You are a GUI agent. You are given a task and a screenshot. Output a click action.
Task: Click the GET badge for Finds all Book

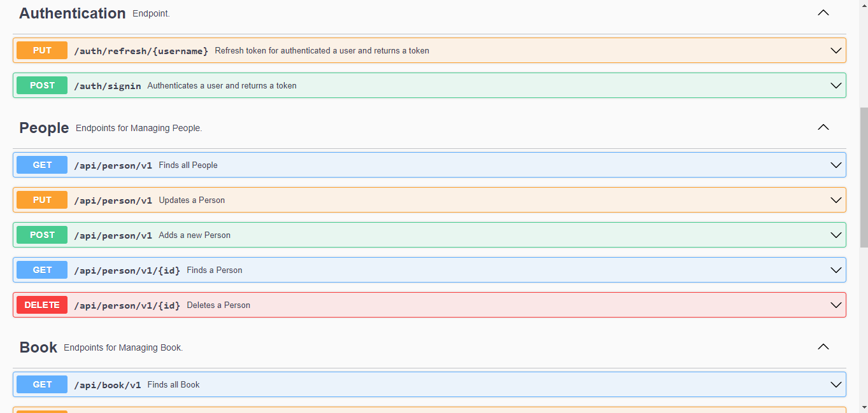click(x=42, y=384)
